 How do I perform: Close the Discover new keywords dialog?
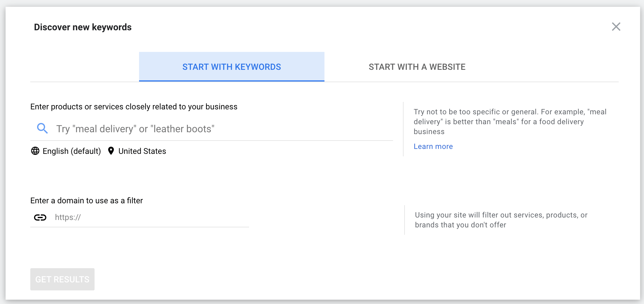coord(616,27)
